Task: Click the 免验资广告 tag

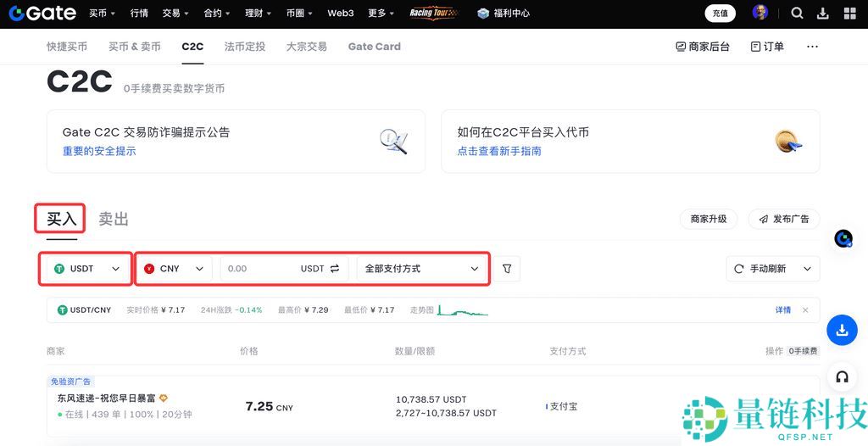Action: pyautogui.click(x=71, y=382)
